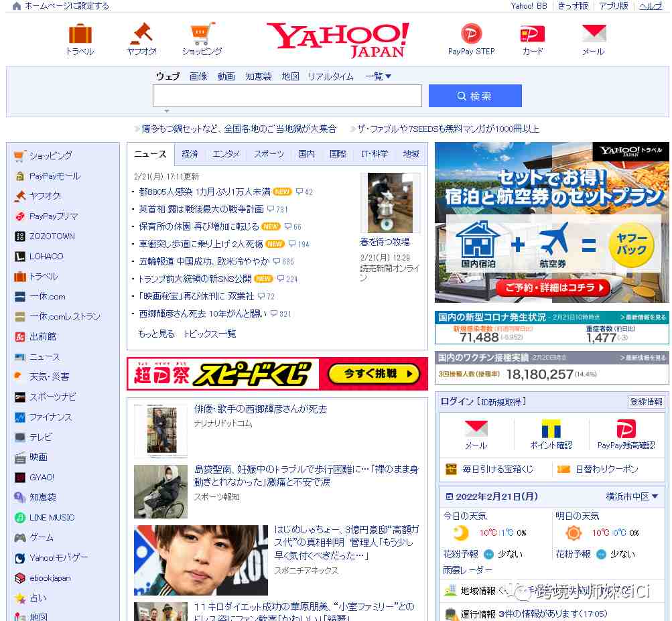672x621 pixels.
Task: Open the メール envelope icon in header
Action: (594, 34)
